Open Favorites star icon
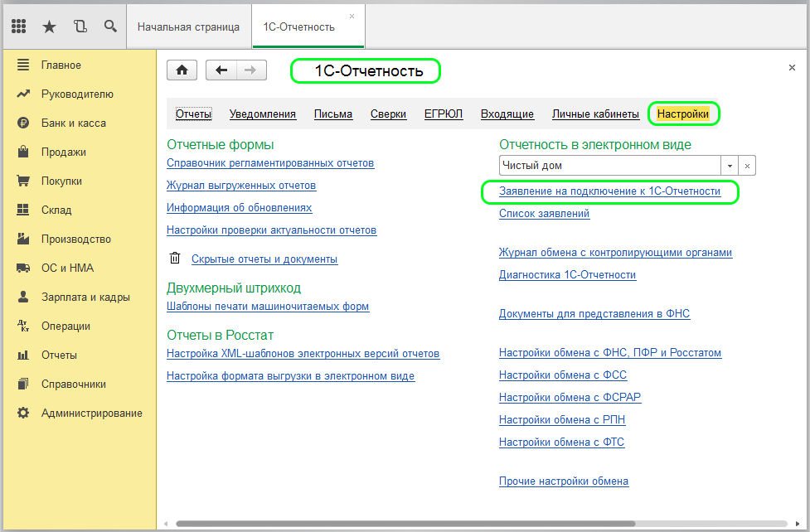Viewport: 810px width, 532px height. [49, 27]
